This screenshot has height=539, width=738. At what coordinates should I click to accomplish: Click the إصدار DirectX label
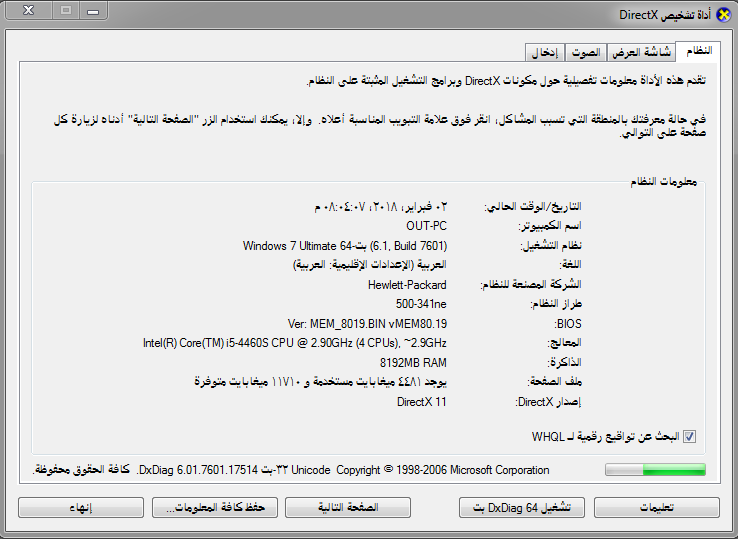(x=548, y=402)
